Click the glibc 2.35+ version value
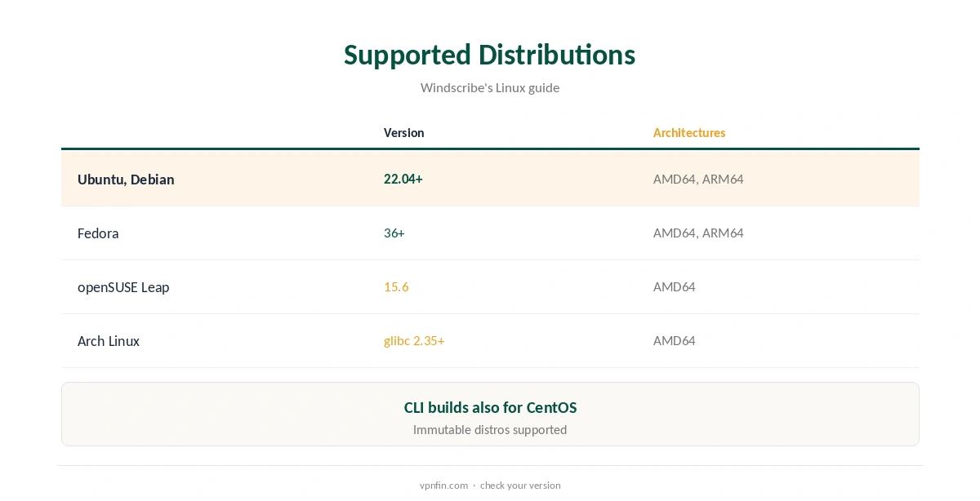Image resolution: width=980 pixels, height=501 pixels. [414, 340]
